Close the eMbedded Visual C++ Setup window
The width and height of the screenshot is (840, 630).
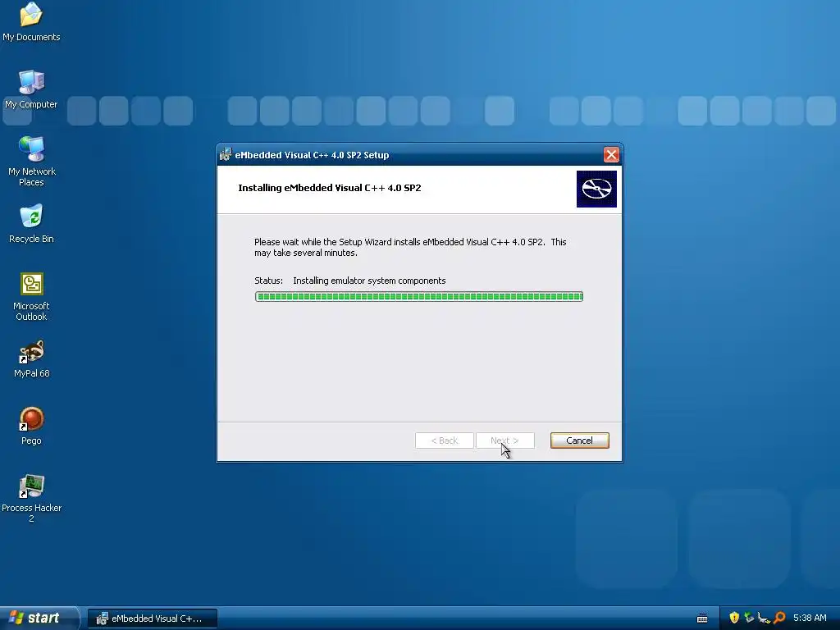(611, 155)
